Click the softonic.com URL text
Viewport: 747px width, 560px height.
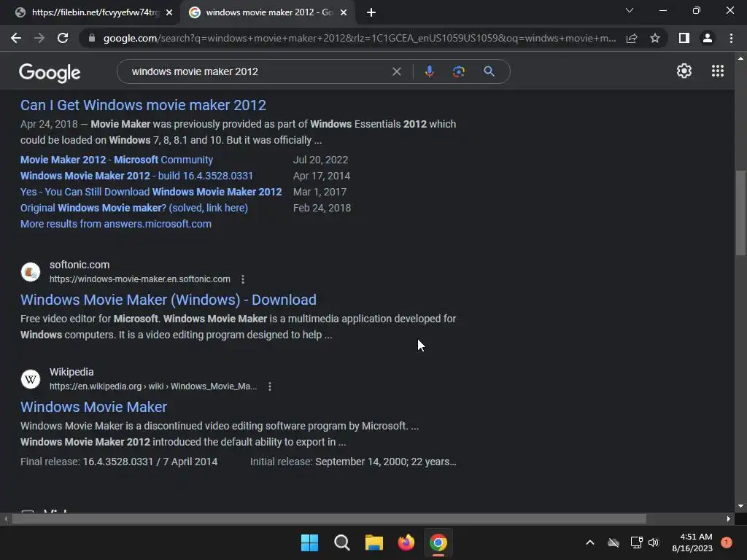point(139,279)
